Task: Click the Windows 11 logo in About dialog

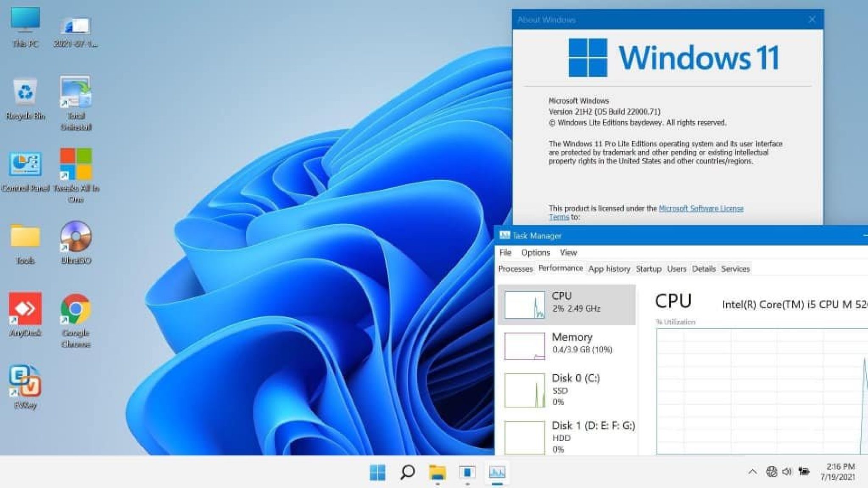Action: point(673,58)
